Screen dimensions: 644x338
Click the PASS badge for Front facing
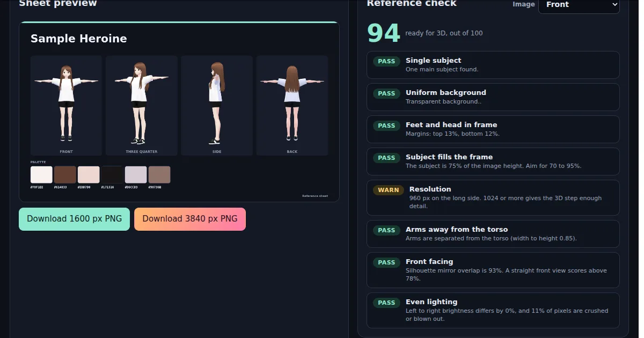386,262
